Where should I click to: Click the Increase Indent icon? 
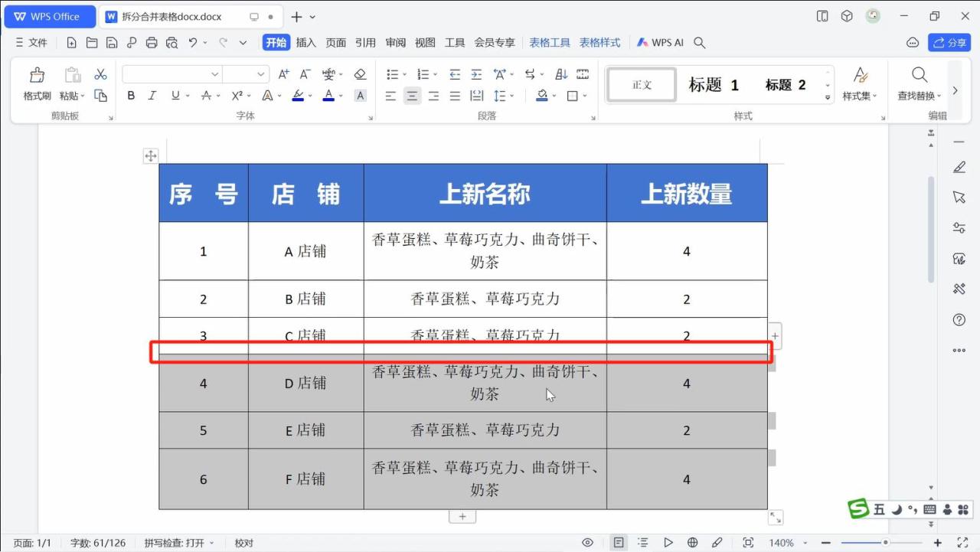[476, 74]
